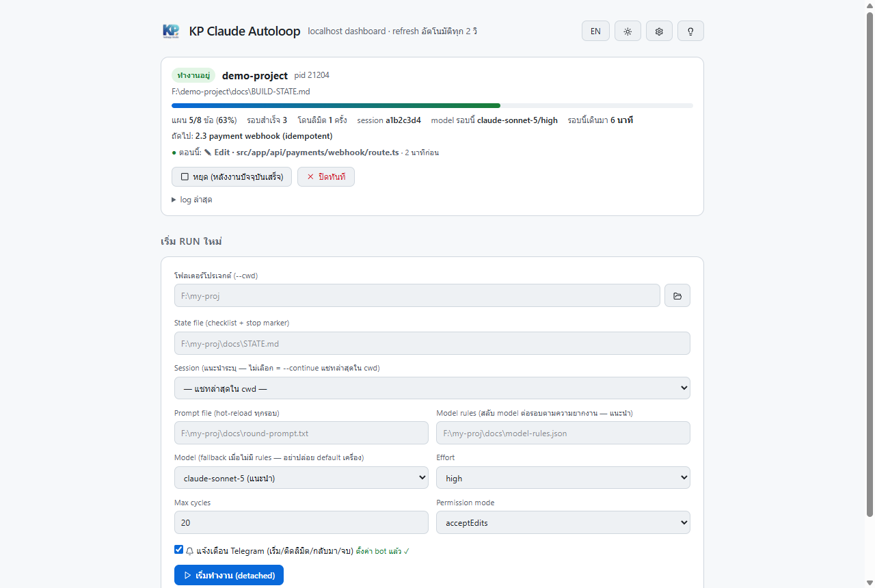
Task: Open the Permission mode dropdown
Action: 563,522
